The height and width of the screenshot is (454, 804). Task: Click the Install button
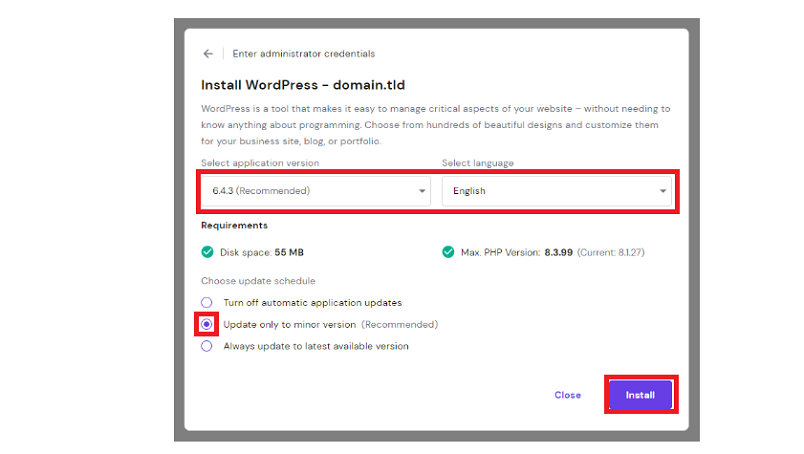pyautogui.click(x=640, y=395)
